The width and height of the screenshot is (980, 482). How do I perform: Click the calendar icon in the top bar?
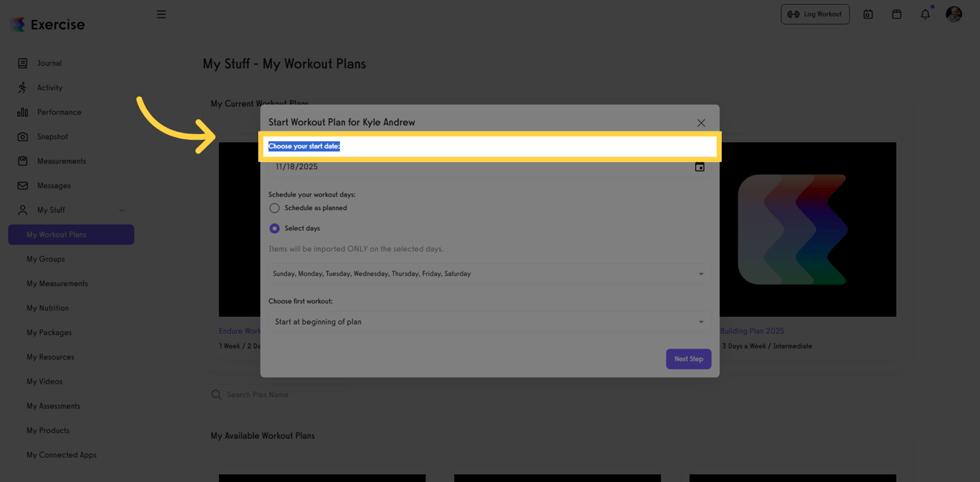tap(896, 14)
